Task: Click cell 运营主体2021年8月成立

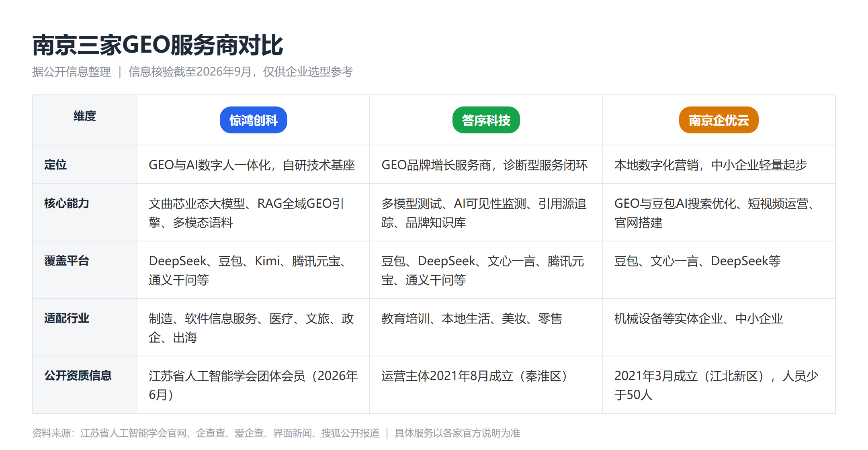Action: click(486, 385)
